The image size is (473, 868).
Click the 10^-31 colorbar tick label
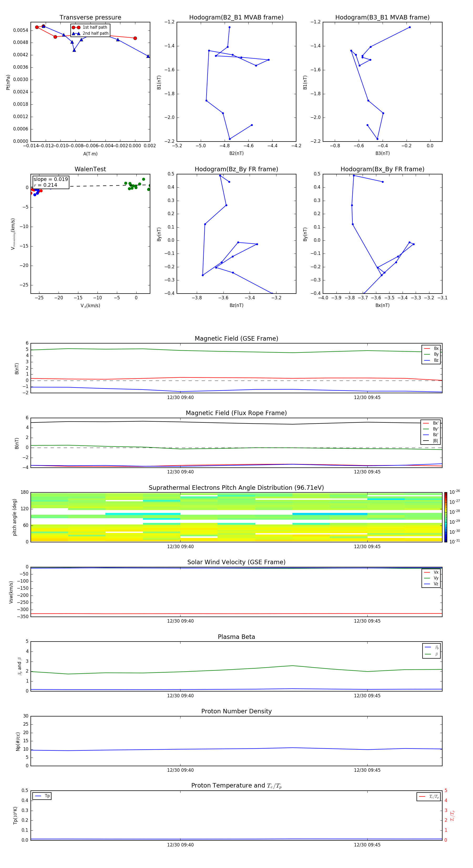click(455, 542)
